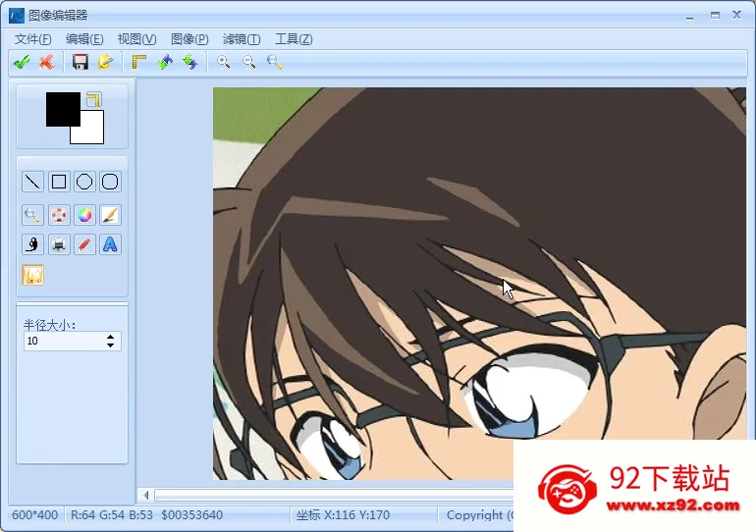Minimize the 图像编辑器 window
This screenshot has width=756, height=532.
pos(690,16)
